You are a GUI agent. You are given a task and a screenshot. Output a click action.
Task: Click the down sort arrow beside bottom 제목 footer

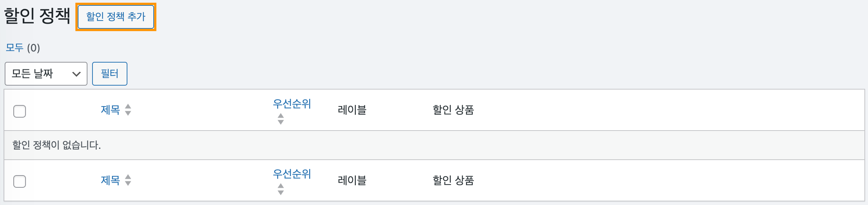click(x=128, y=183)
